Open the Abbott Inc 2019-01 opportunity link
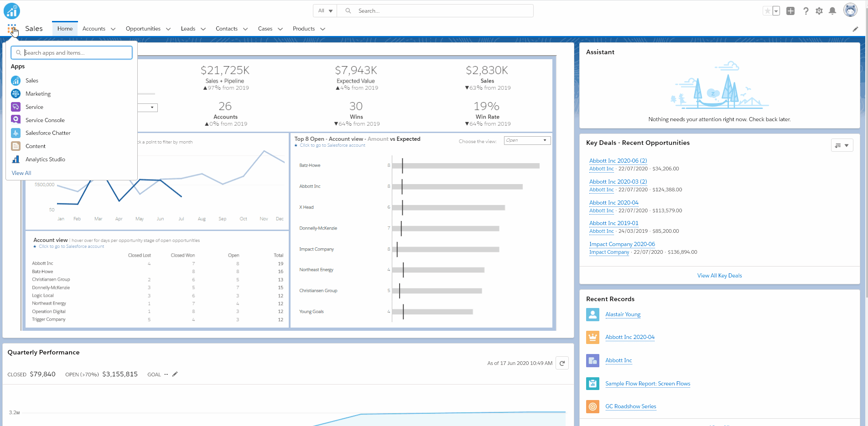The image size is (868, 426). coord(614,223)
